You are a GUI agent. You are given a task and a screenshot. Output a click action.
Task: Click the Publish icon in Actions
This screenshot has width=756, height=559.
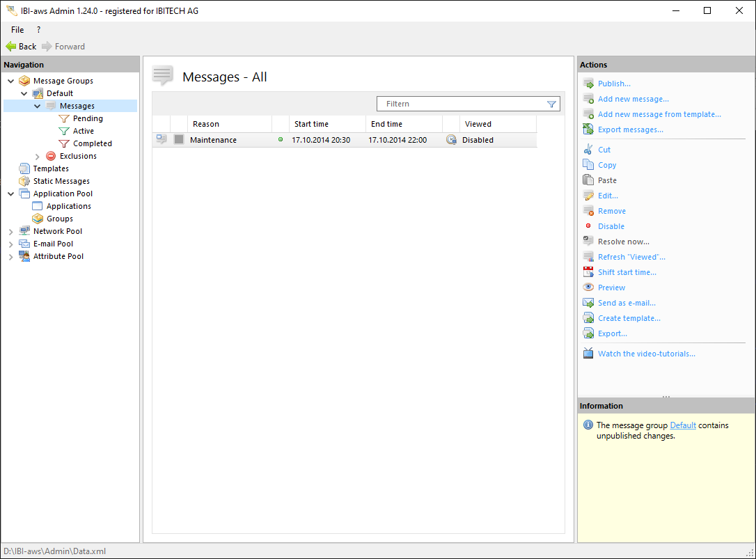point(588,84)
